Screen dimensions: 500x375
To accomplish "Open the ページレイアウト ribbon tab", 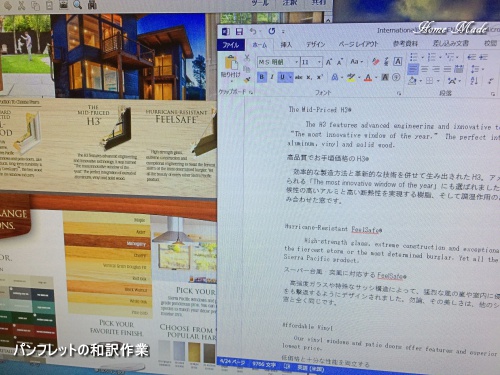I will [x=358, y=44].
